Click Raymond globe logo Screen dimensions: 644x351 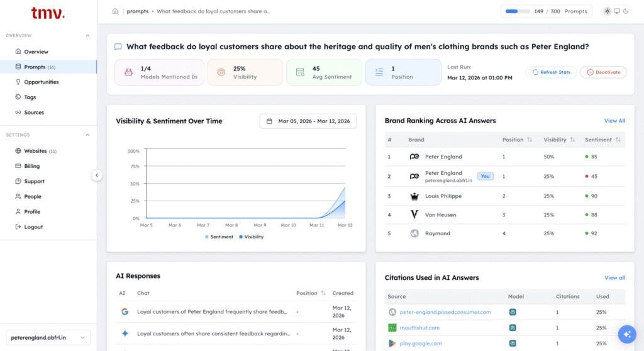click(414, 233)
